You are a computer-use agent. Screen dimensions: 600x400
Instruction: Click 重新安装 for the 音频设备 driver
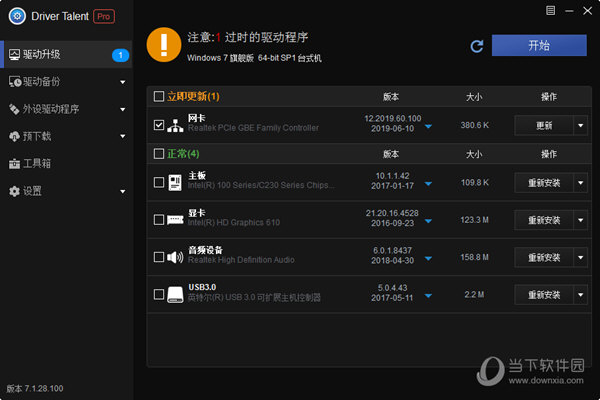(x=544, y=258)
